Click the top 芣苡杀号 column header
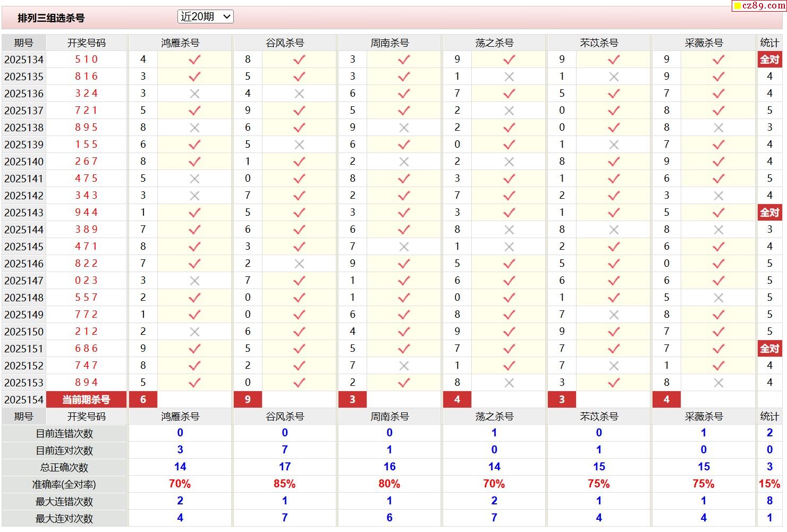The image size is (787, 532). click(599, 43)
